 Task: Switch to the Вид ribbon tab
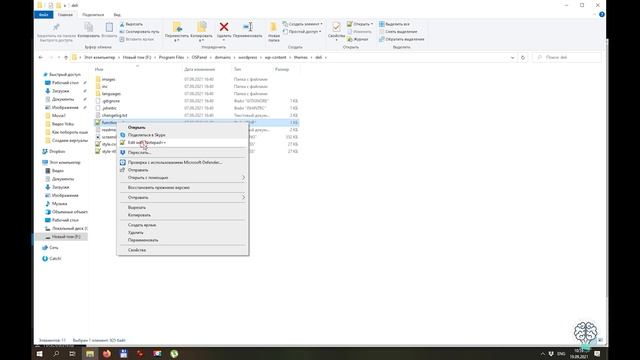pos(117,15)
